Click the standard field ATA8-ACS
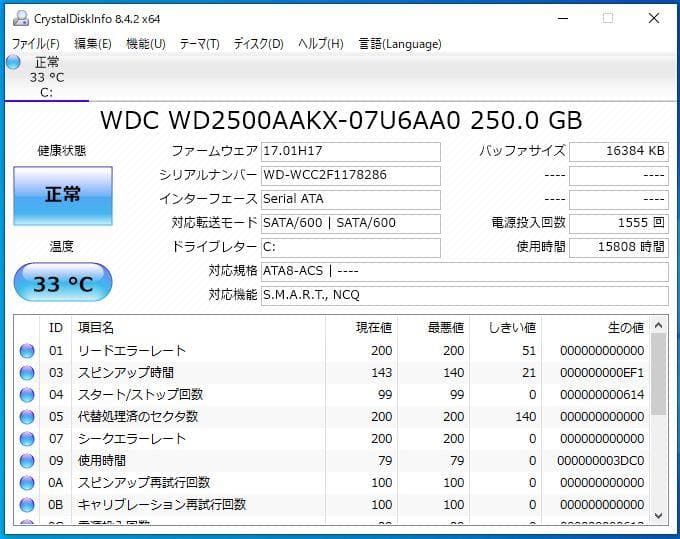The width and height of the screenshot is (680, 539). click(x=464, y=271)
